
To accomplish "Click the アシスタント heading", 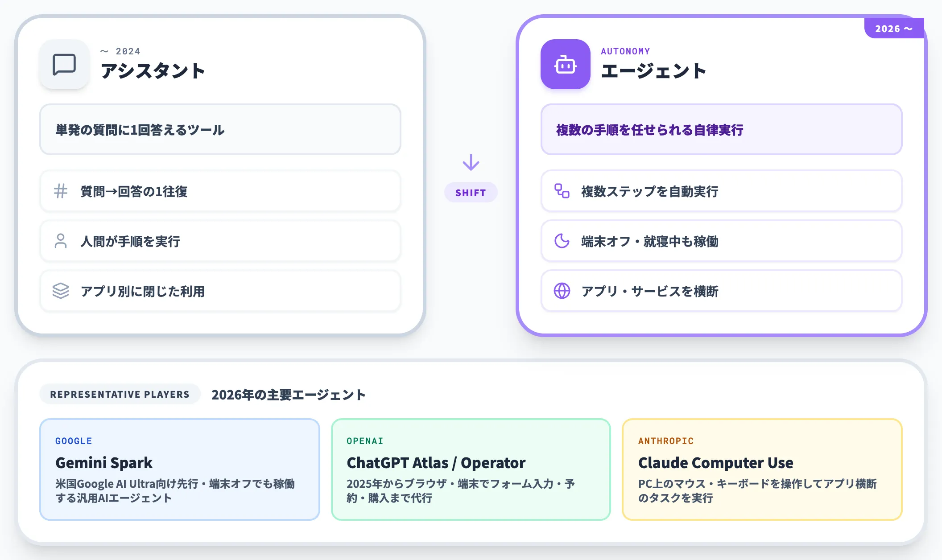I will point(153,71).
